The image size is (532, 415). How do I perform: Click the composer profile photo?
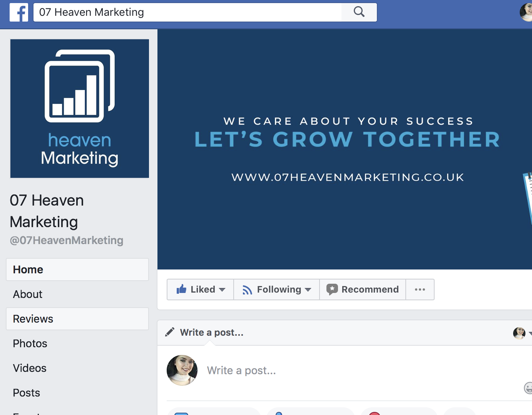[182, 370]
